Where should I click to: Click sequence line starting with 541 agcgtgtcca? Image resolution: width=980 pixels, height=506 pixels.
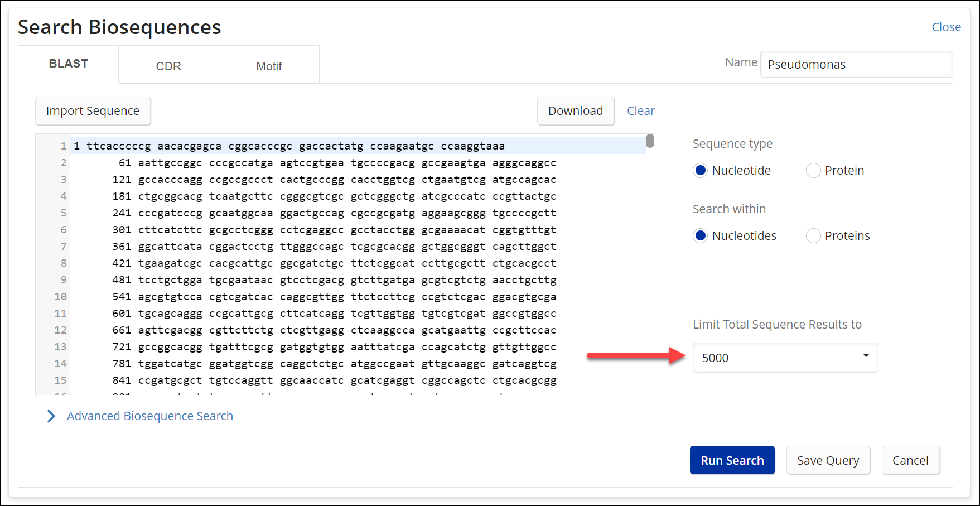coord(358,297)
